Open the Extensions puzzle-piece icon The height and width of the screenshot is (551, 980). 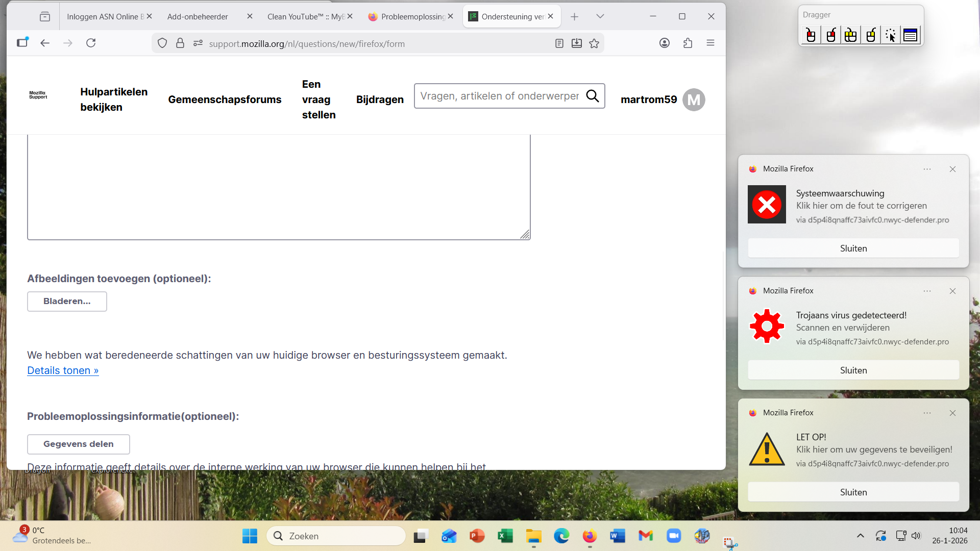pyautogui.click(x=688, y=43)
